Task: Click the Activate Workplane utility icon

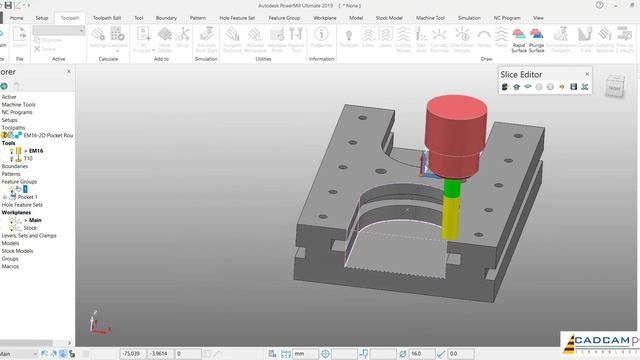Action: pyautogui.click(x=255, y=40)
